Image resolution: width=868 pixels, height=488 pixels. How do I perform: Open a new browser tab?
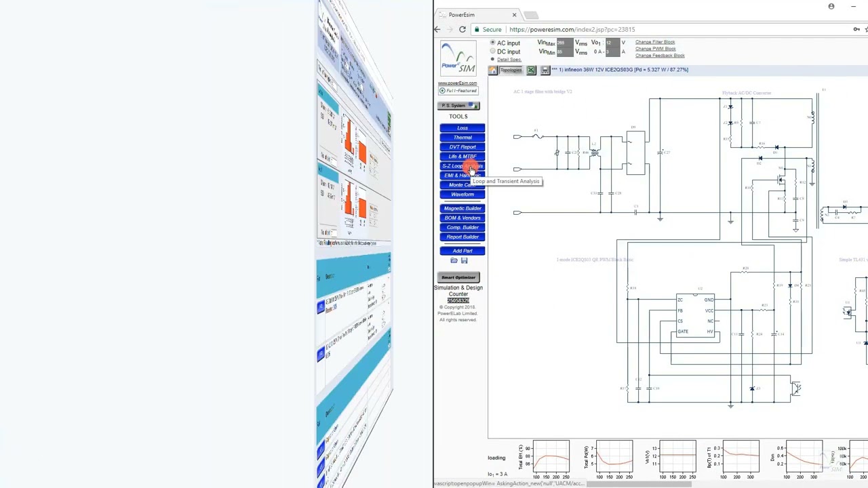click(531, 15)
